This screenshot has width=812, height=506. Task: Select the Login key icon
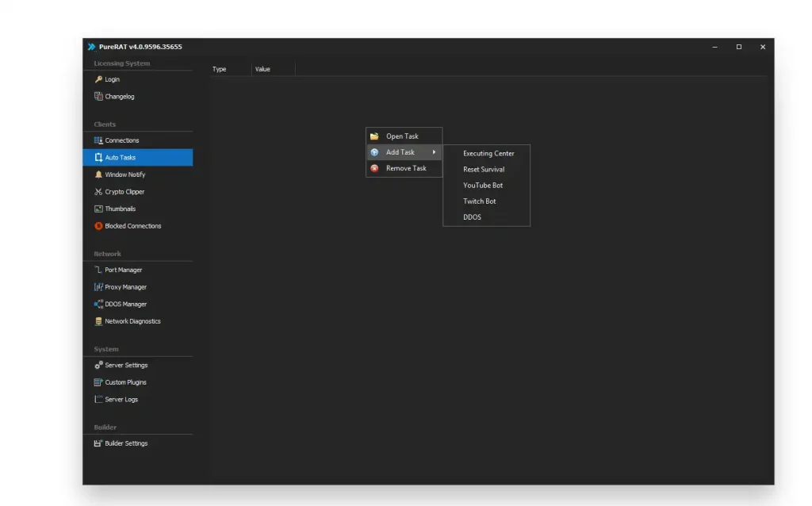coord(100,79)
